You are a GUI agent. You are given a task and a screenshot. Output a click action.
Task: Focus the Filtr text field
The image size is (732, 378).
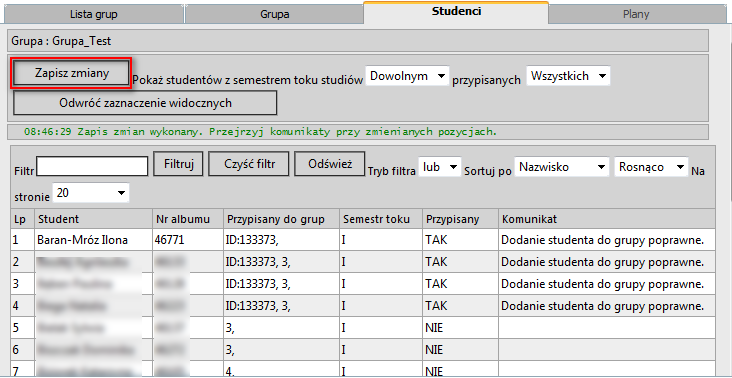[92, 166]
